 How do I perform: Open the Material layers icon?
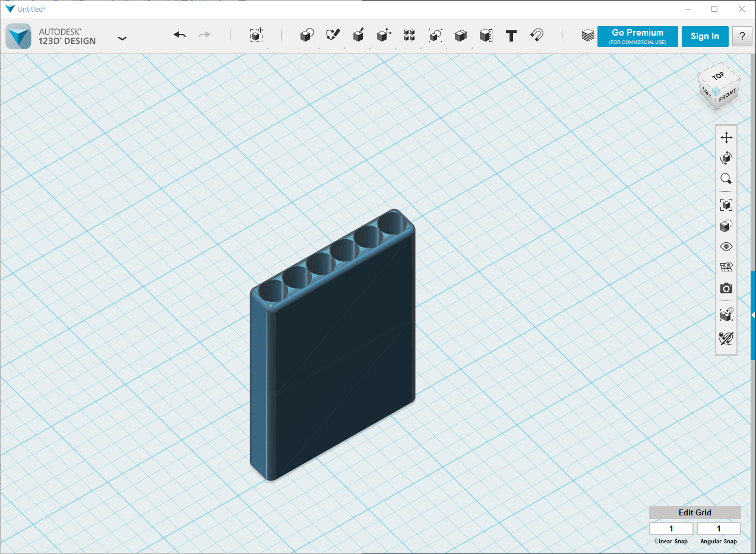coord(587,36)
